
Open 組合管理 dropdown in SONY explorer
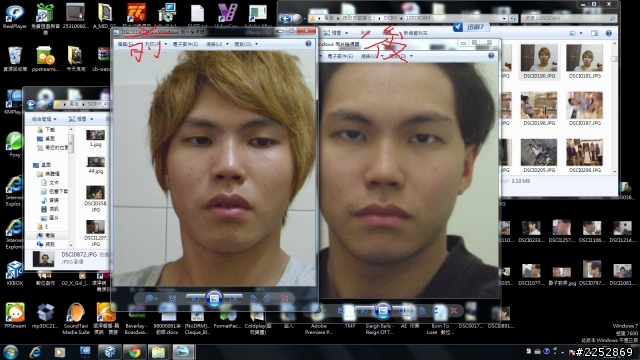44,119
